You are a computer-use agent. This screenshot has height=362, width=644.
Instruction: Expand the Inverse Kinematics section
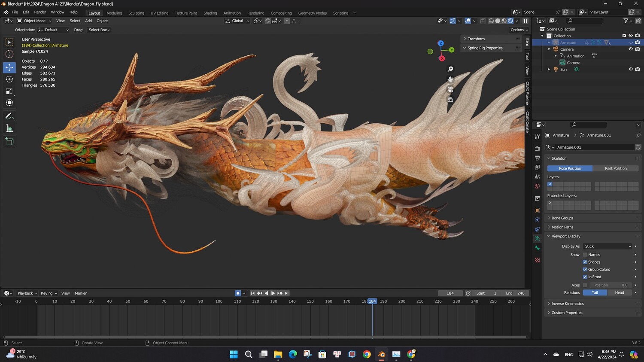(567, 304)
